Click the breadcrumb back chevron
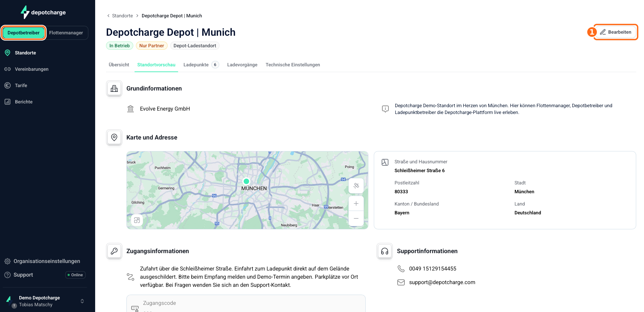The image size is (644, 312). click(108, 16)
